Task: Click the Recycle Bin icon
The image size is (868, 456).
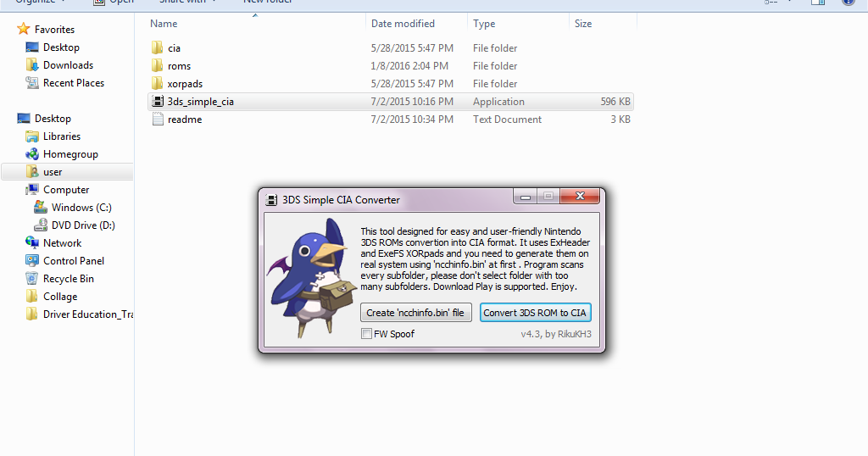Action: coord(32,278)
